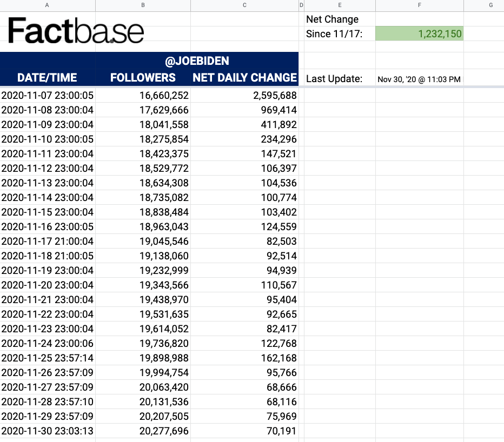Select column F header

point(420,5)
